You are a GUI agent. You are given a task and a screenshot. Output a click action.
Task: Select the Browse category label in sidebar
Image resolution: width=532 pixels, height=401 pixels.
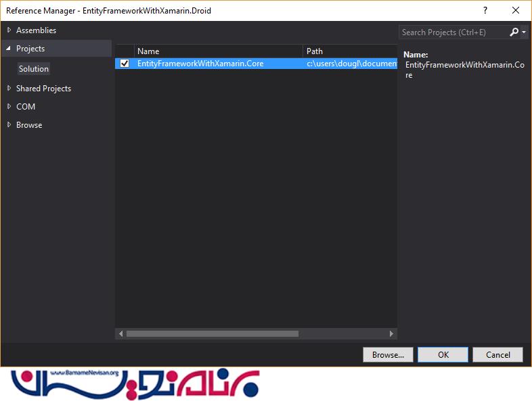tap(29, 125)
